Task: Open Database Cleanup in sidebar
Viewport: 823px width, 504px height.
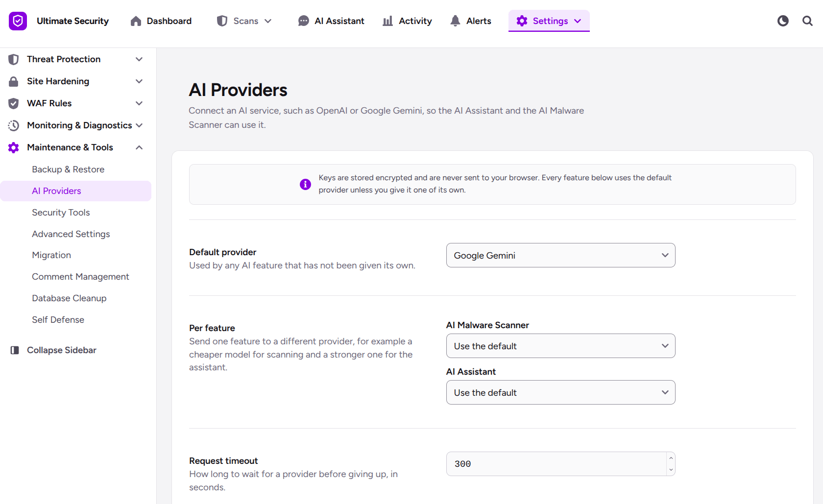Action: 69,298
